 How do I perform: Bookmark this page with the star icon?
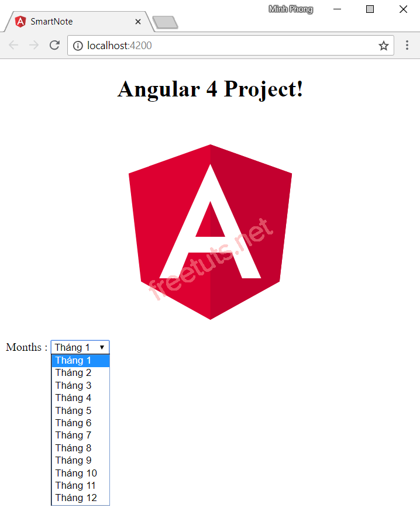click(383, 46)
